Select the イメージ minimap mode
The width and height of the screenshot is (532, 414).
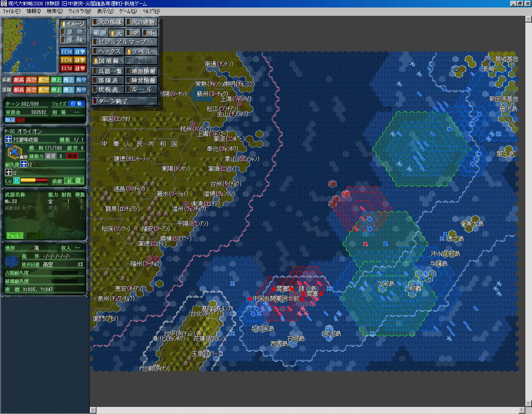[x=73, y=24]
